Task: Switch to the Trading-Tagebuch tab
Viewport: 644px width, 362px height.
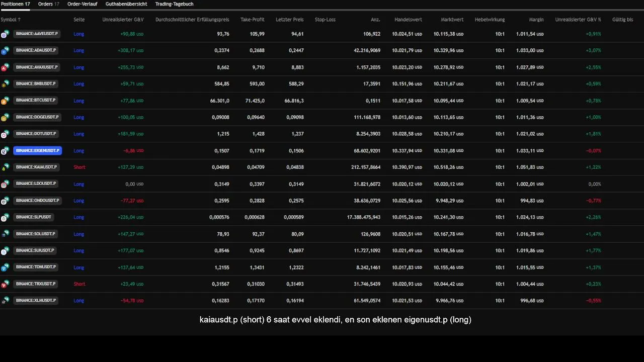Action: coord(174,4)
